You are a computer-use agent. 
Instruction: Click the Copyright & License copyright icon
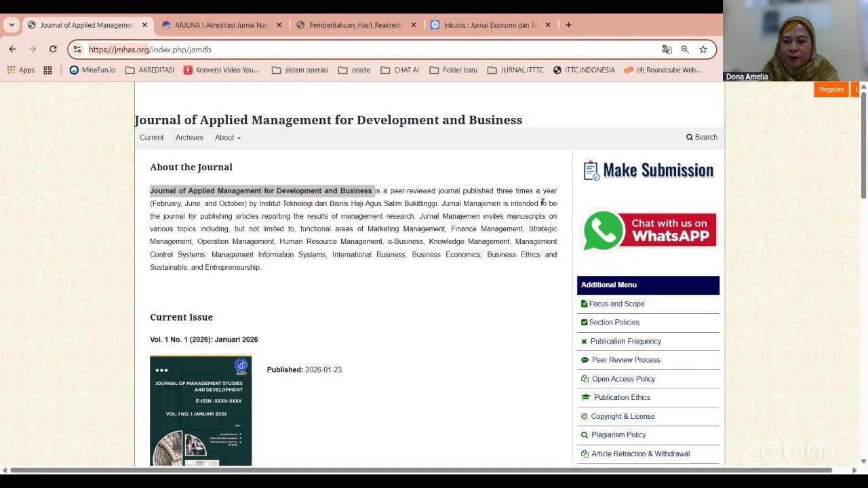pyautogui.click(x=585, y=416)
